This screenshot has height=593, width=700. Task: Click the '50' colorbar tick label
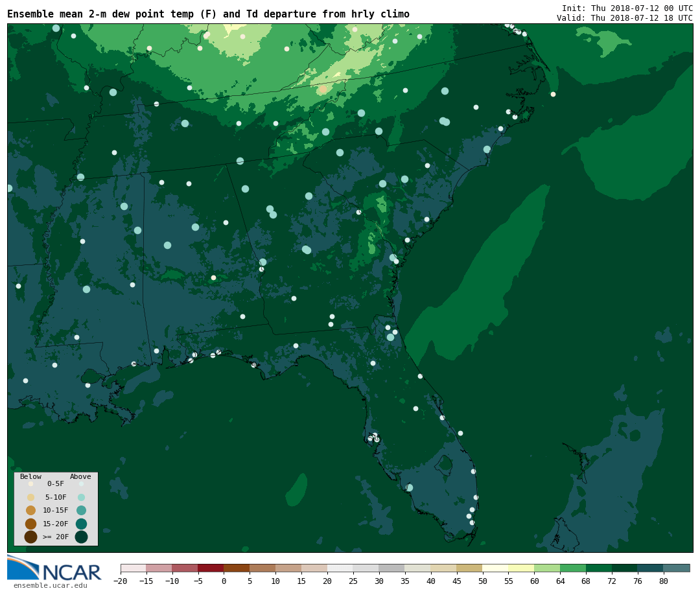pos(483,581)
